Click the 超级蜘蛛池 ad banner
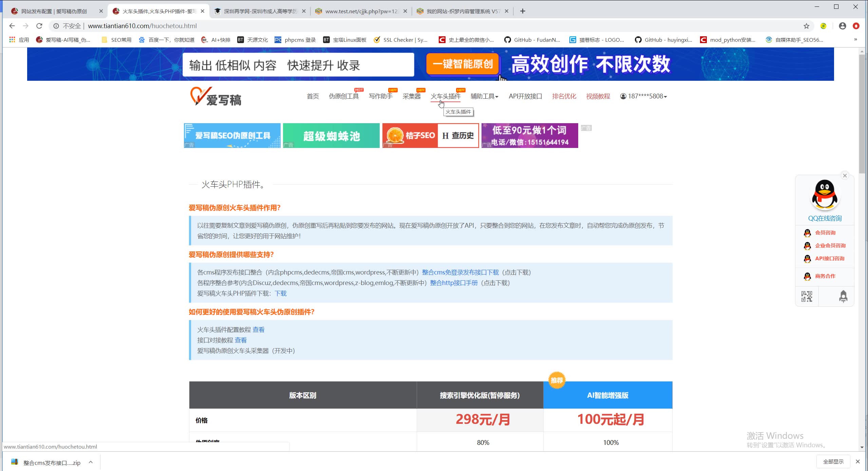The image size is (868, 471). (331, 135)
